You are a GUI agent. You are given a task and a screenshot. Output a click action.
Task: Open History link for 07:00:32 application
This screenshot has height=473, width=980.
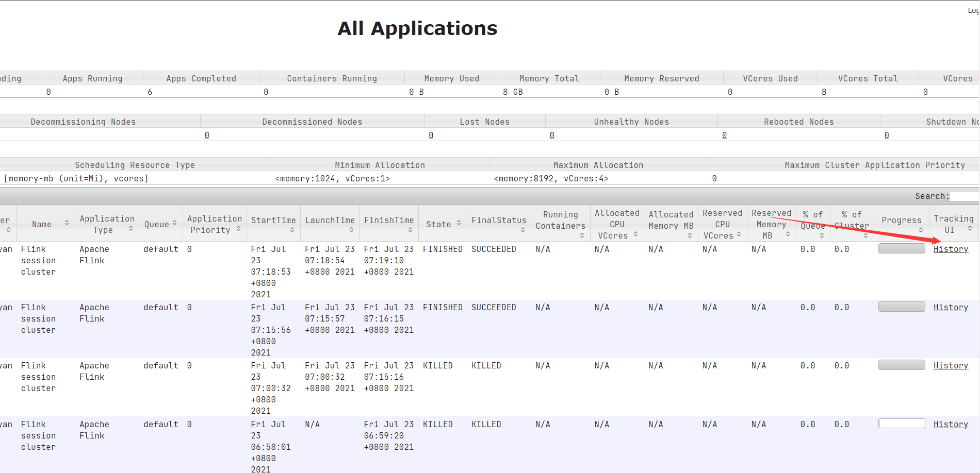click(951, 365)
